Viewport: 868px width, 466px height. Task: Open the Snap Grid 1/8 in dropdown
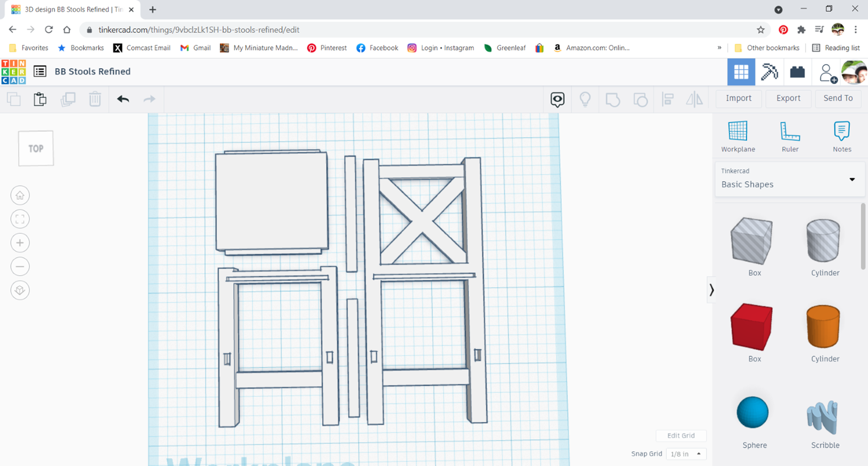coord(686,454)
